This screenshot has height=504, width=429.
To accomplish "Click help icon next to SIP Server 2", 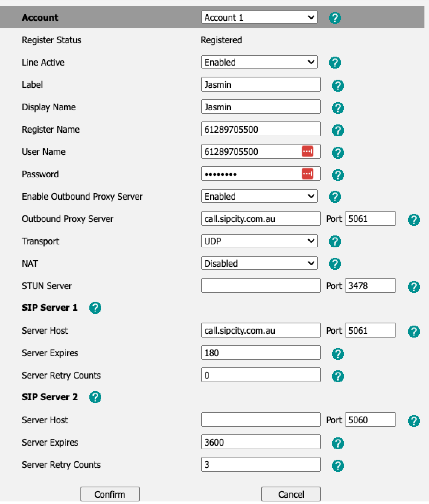I will (x=95, y=397).
